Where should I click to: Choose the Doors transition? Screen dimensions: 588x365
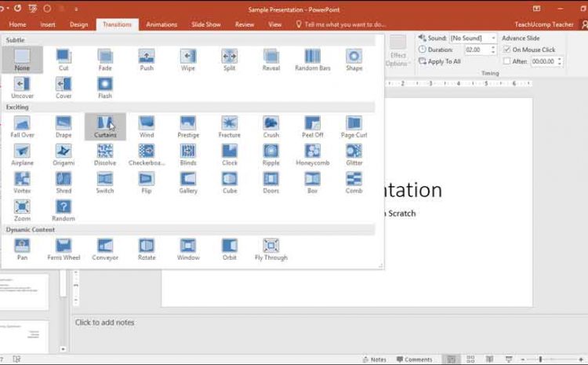(x=271, y=182)
